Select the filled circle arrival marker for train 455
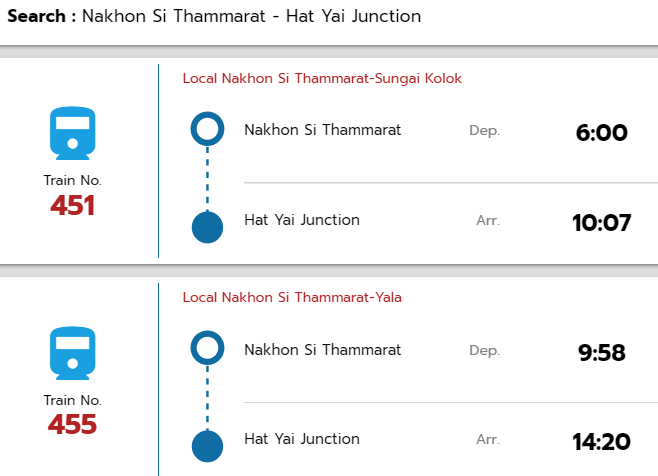 point(207,446)
